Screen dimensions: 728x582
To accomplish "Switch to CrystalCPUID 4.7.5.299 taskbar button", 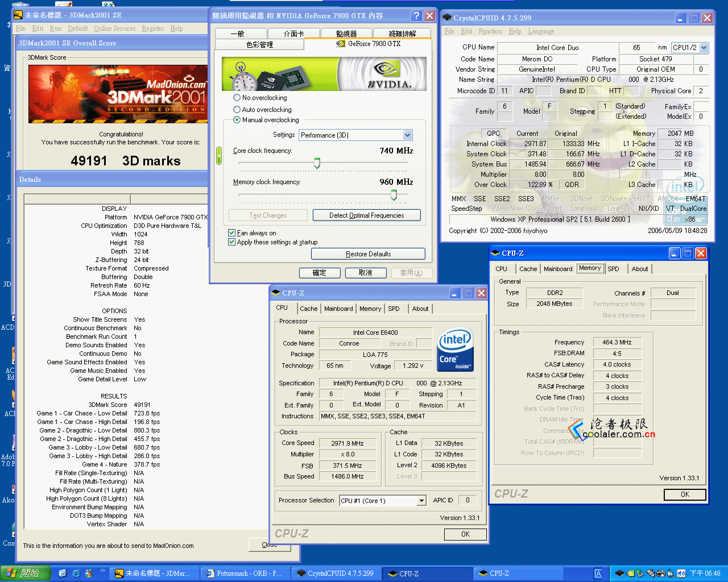I will coord(337,573).
